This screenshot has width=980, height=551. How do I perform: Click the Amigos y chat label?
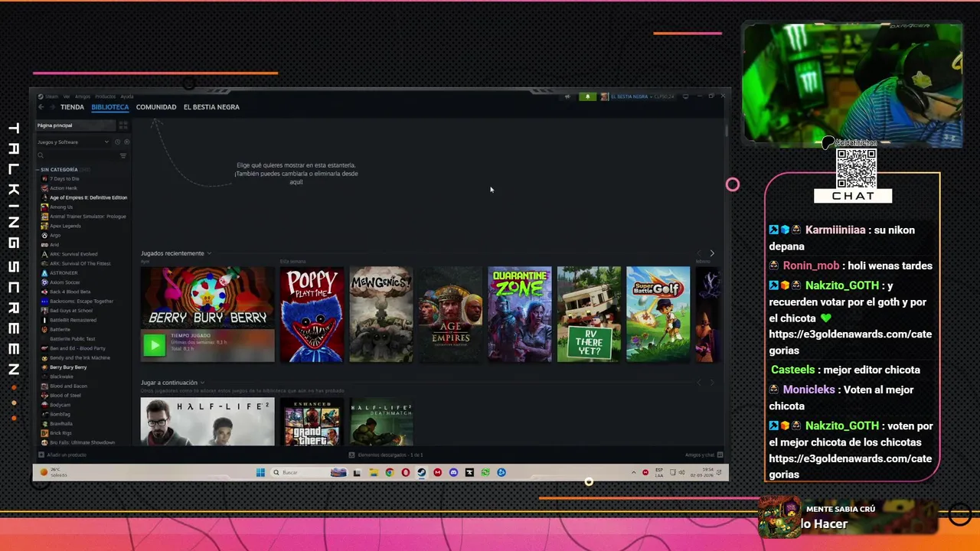tap(699, 455)
